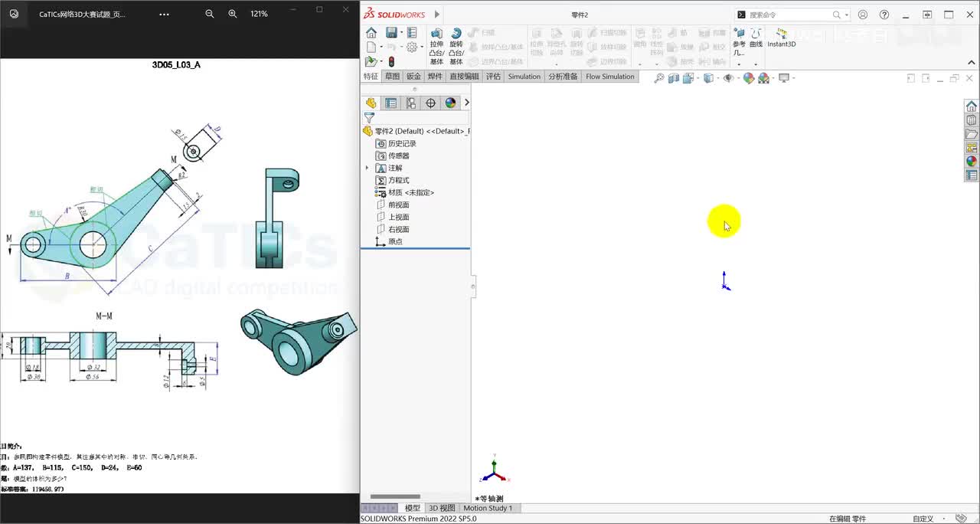Click the Options gear icon

click(x=412, y=47)
